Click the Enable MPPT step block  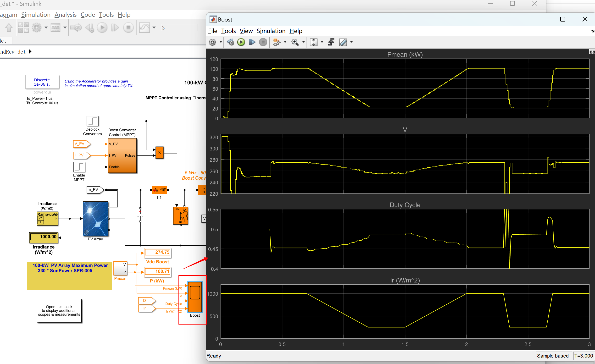[x=79, y=167]
